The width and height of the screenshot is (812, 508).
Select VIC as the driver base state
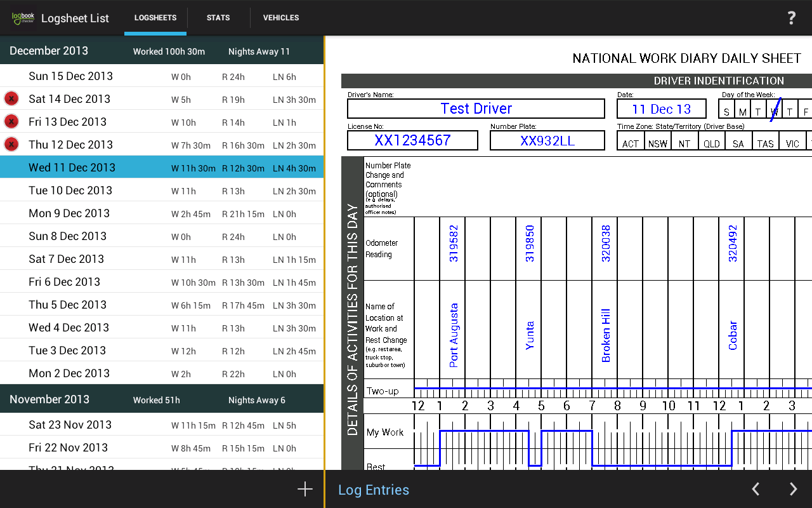tap(792, 144)
